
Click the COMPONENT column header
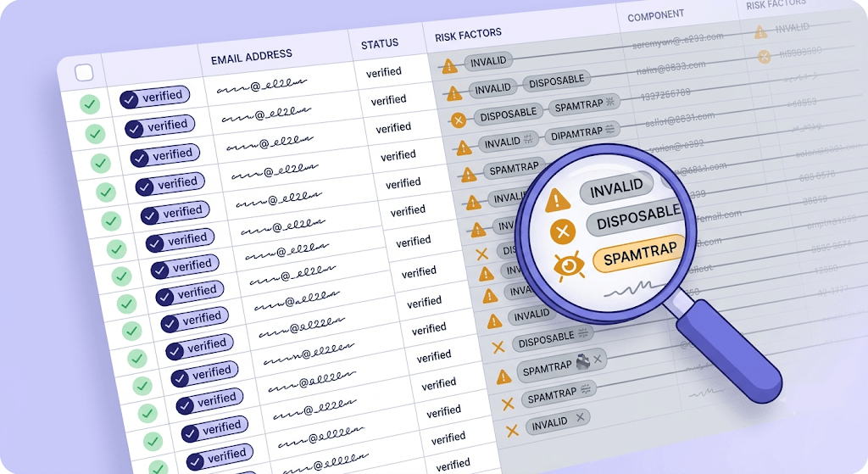655,15
